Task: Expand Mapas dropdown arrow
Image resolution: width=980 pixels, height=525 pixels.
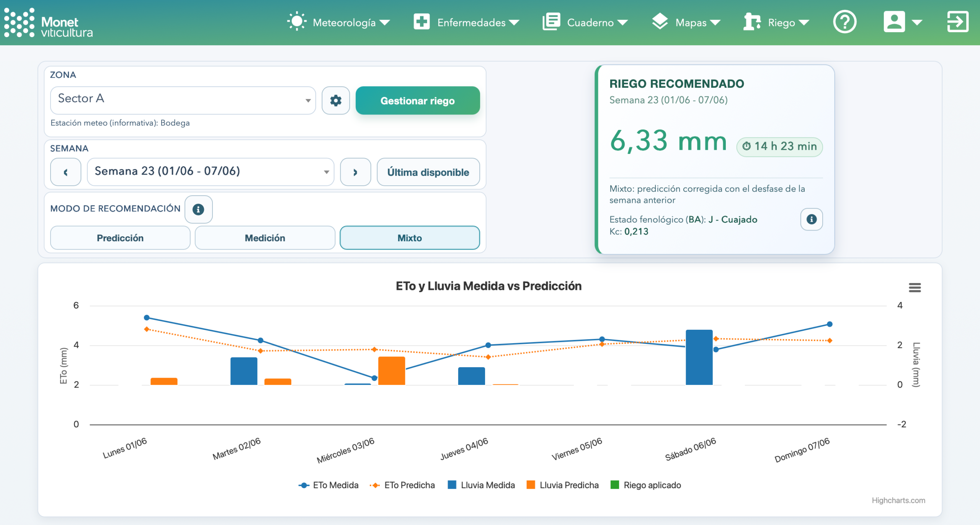Action: click(715, 23)
